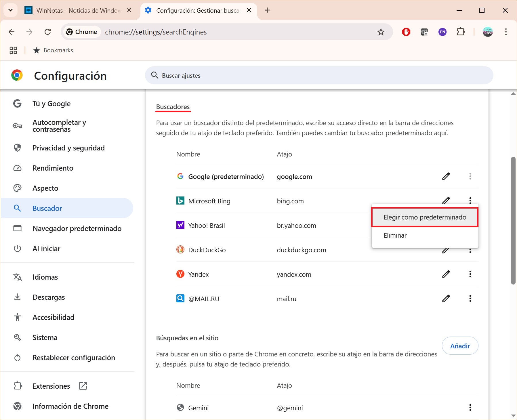Open Accesibilidad settings
Viewport: 517px width, 420px height.
point(67,317)
